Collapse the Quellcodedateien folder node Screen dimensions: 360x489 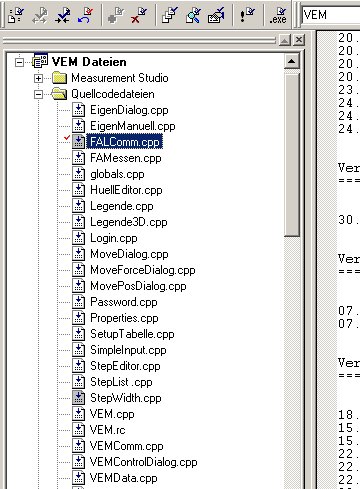click(x=39, y=94)
